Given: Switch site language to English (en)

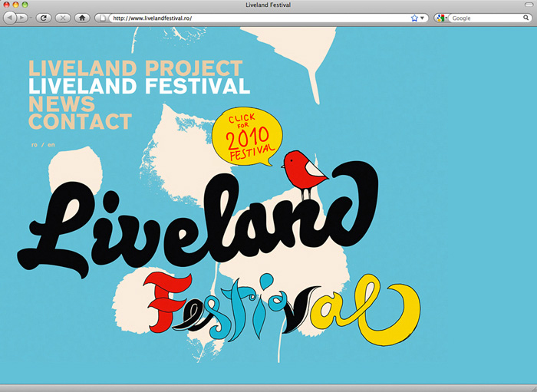Looking at the screenshot, I should pyautogui.click(x=51, y=144).
